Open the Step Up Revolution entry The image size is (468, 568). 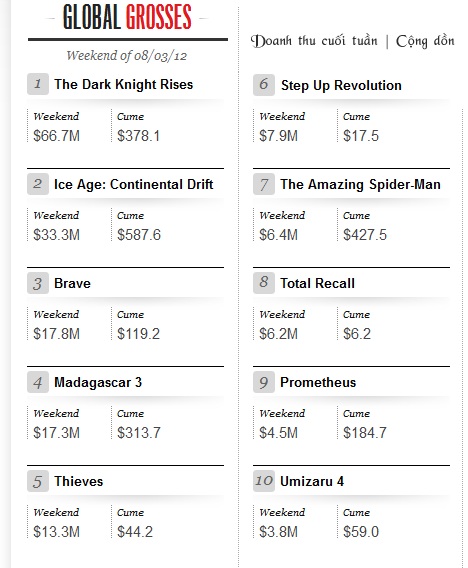tap(341, 85)
